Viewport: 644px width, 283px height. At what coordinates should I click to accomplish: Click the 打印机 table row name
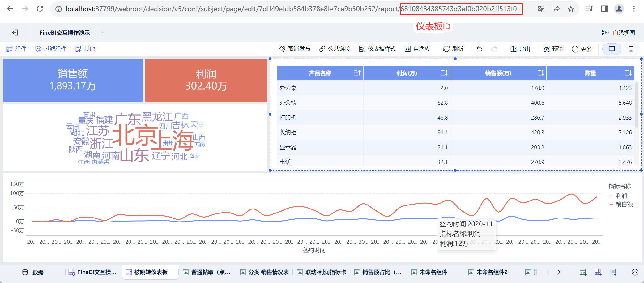[x=288, y=118]
